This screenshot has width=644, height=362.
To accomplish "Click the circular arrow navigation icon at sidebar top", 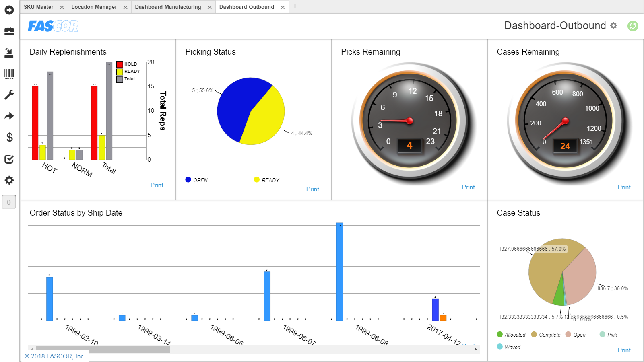I will click(9, 10).
